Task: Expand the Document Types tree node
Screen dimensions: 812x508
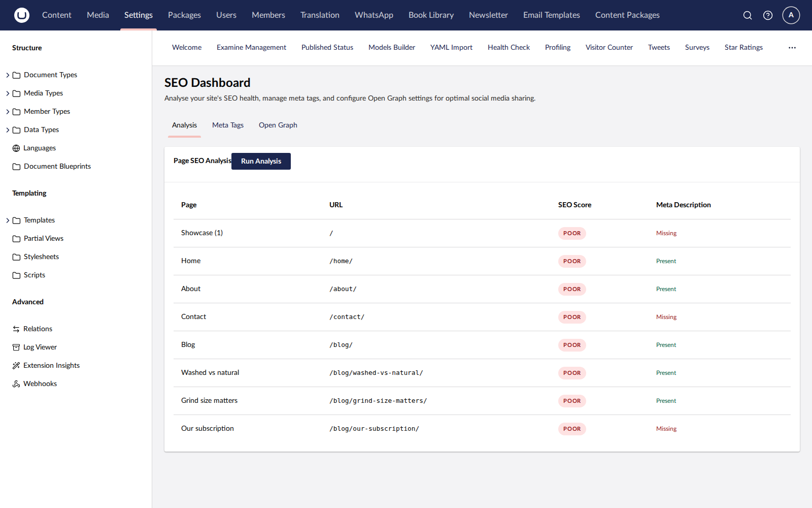Action: [8, 75]
